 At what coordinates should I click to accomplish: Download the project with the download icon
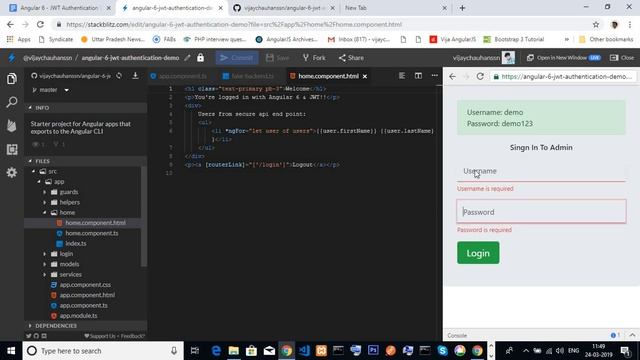click(135, 76)
